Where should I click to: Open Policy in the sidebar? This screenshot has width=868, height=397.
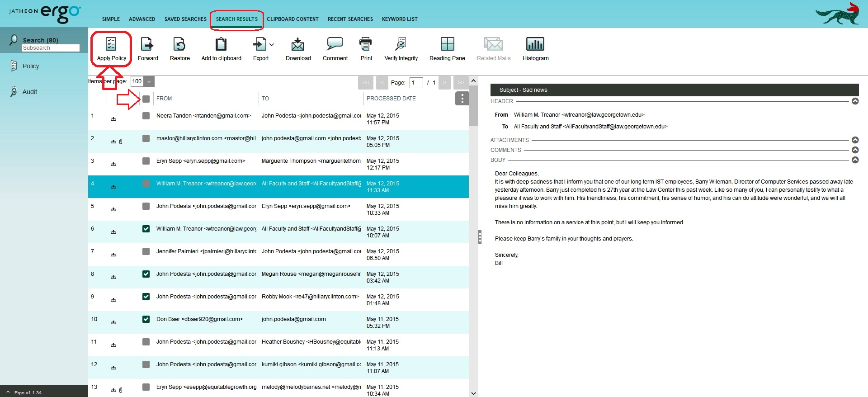[x=31, y=66]
